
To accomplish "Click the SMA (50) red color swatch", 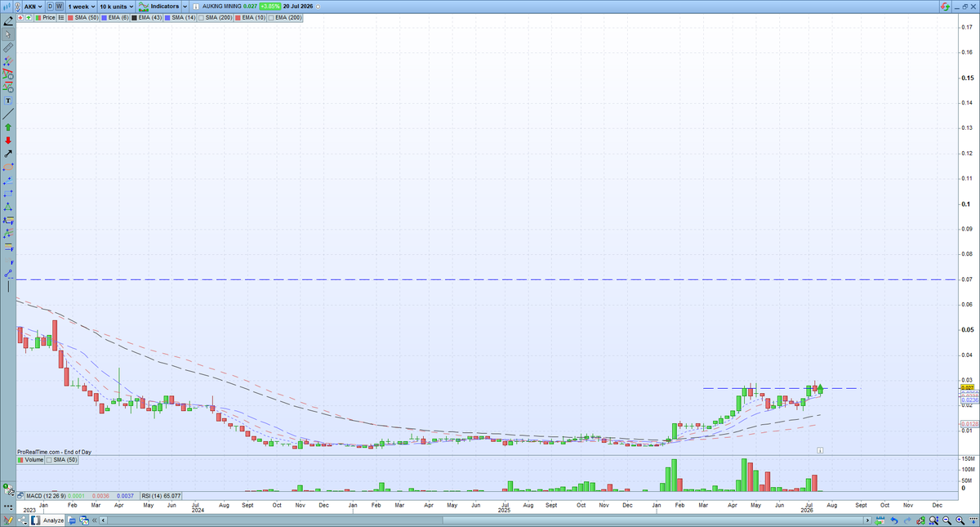I will (x=70, y=17).
